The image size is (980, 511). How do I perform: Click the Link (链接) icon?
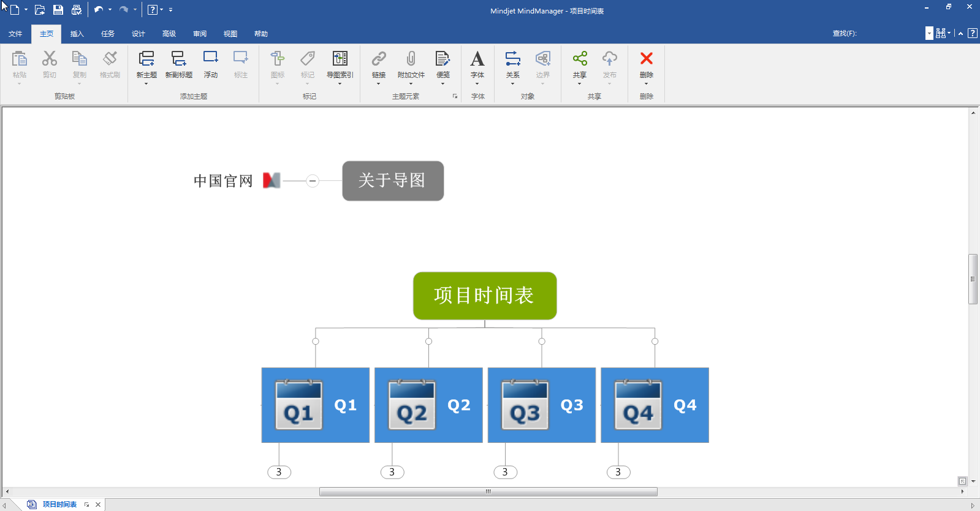coord(379,59)
